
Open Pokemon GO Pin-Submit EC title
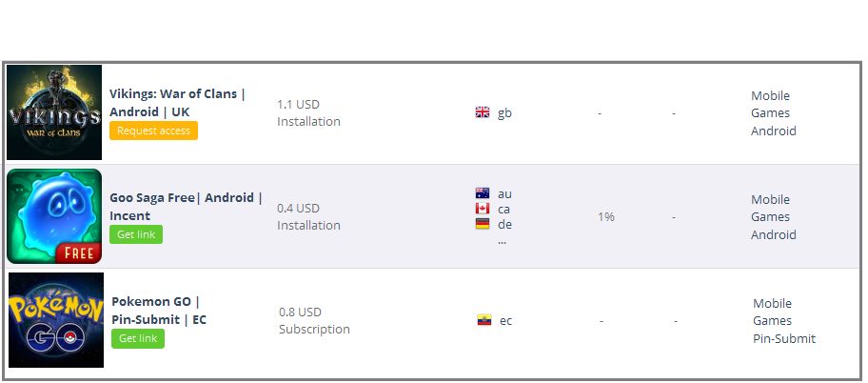point(159,311)
